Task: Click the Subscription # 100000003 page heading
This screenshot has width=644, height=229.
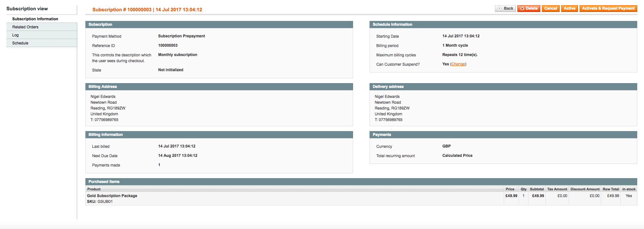Action: pos(147,10)
